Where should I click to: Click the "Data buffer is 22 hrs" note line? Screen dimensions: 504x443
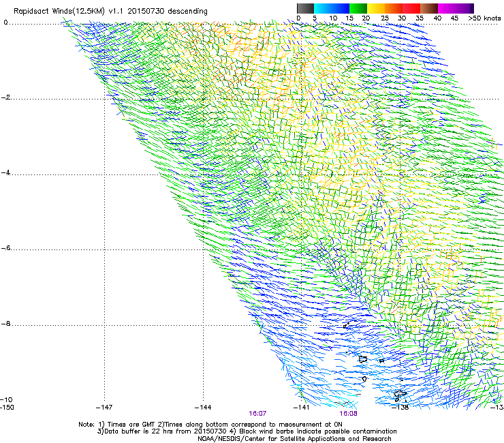pos(247,431)
